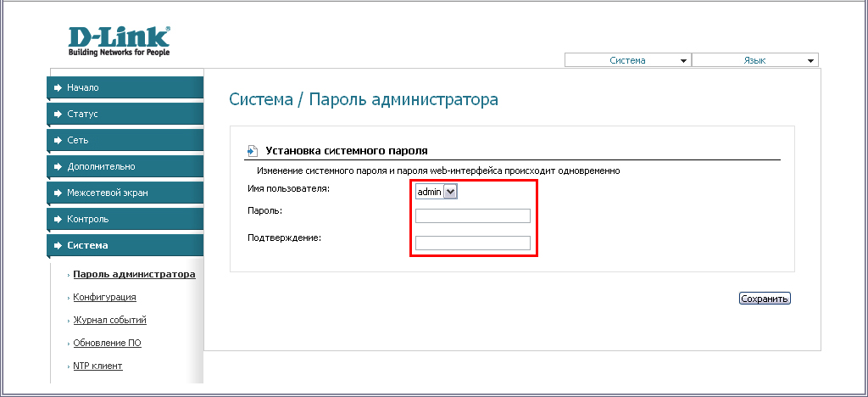Open the Язык language dropdown
Viewport: 868px width, 397px height.
click(x=755, y=60)
